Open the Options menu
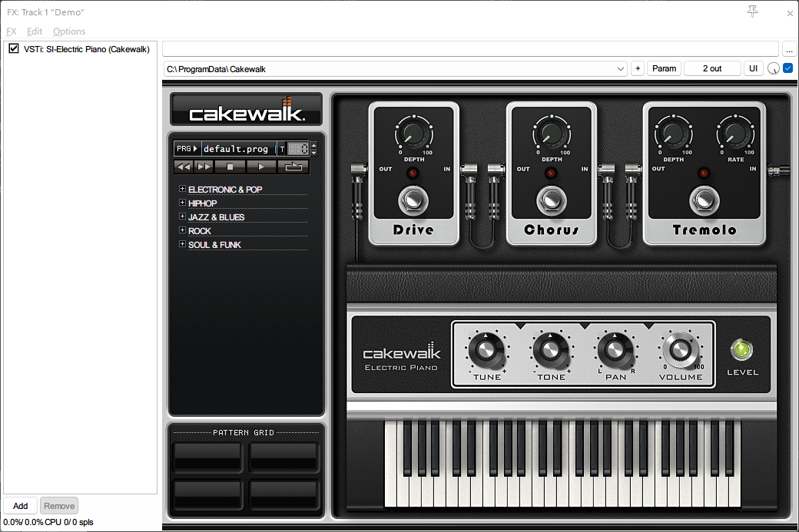799x532 pixels. (x=69, y=31)
